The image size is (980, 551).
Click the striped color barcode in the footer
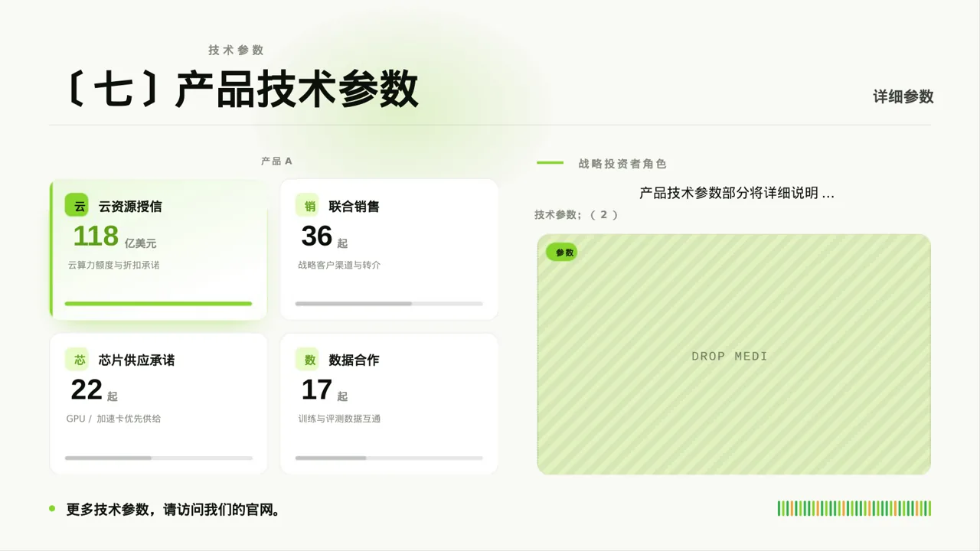(854, 508)
